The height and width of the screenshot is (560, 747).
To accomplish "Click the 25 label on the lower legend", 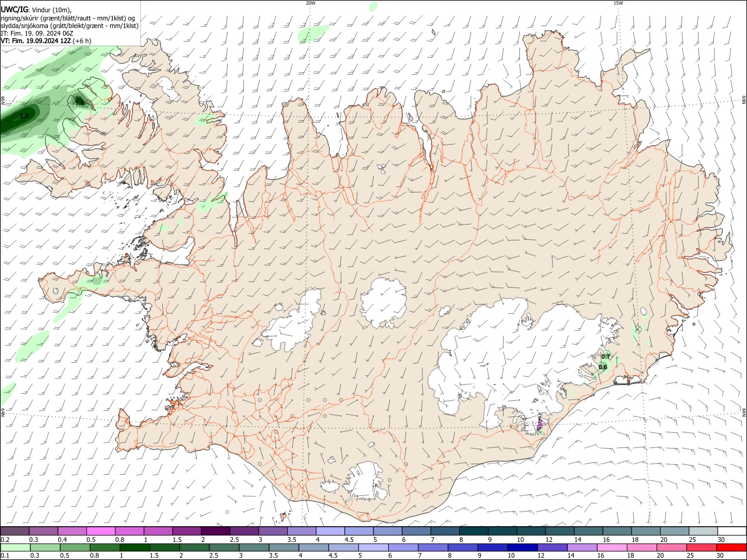I will point(692,556).
